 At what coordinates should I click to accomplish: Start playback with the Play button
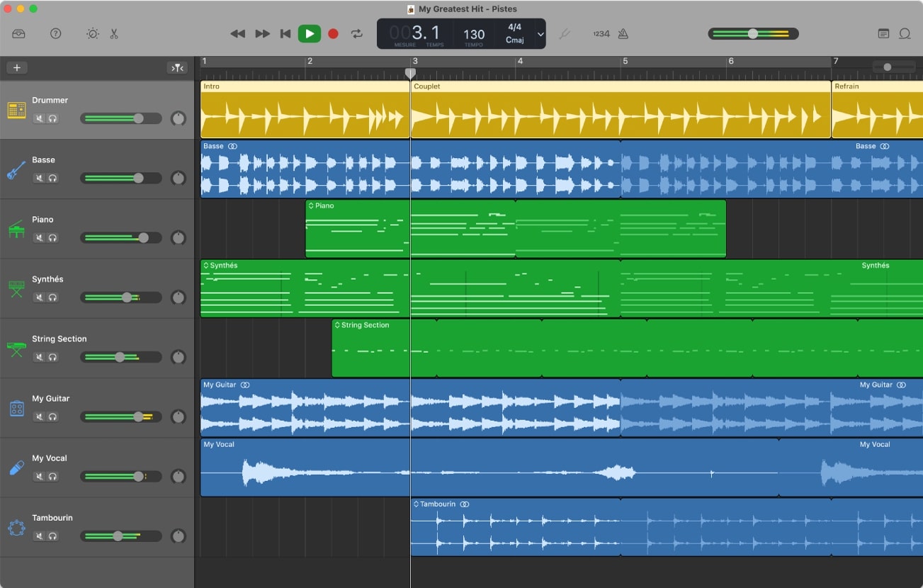tap(310, 33)
